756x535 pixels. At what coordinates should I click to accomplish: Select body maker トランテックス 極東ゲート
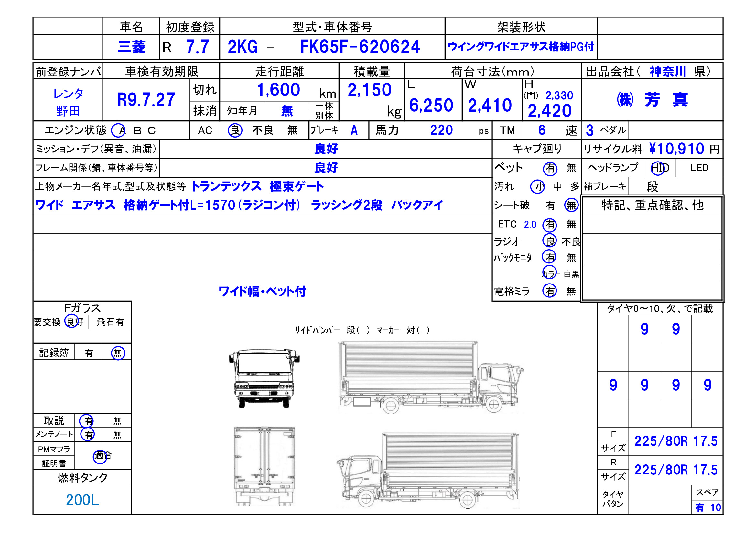257,186
